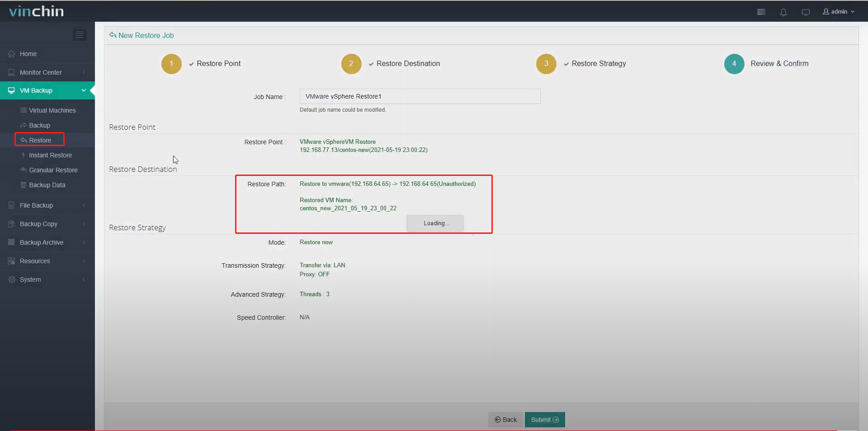Click the New Restore Job back-arrow icon
The height and width of the screenshot is (431, 868).
(x=113, y=35)
